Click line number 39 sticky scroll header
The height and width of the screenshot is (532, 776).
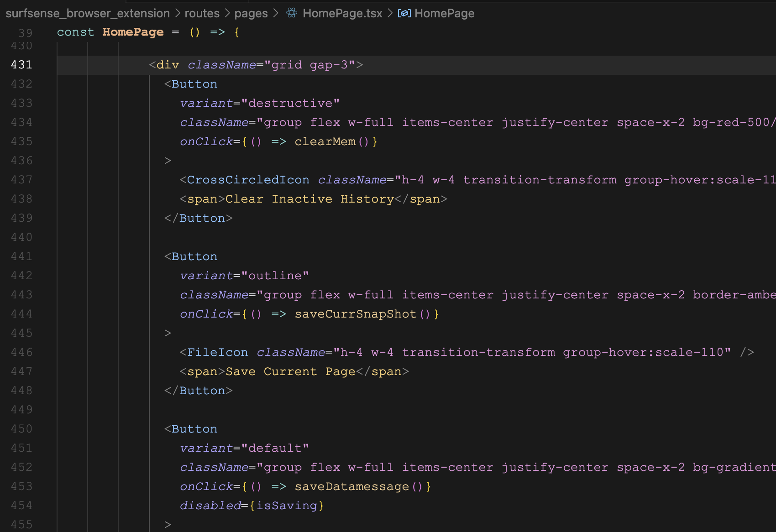pos(26,32)
